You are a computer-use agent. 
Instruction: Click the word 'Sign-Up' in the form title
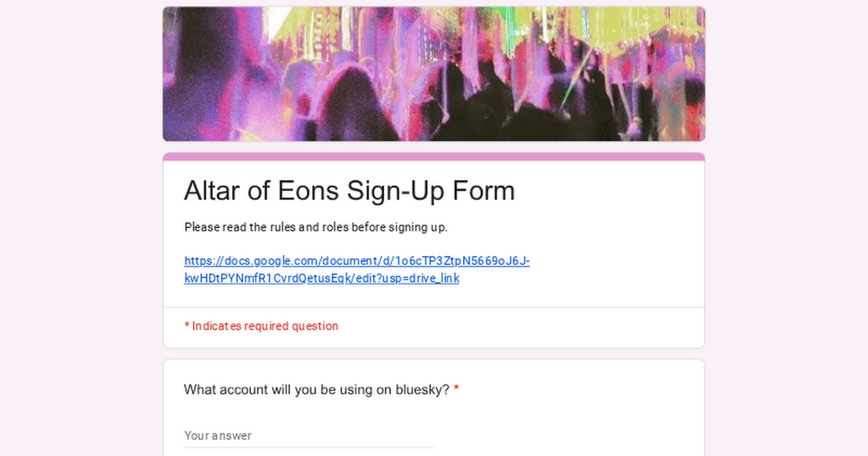pyautogui.click(x=395, y=191)
